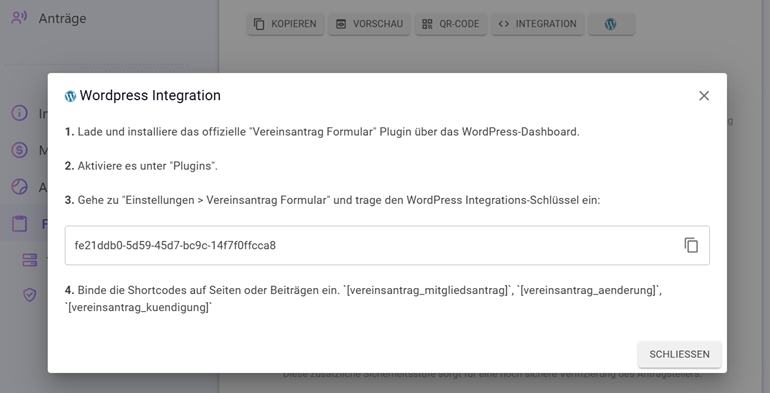This screenshot has width=770, height=393.
Task: Click the shortcode text [vereinsantrag_aenderung]
Action: (588, 290)
